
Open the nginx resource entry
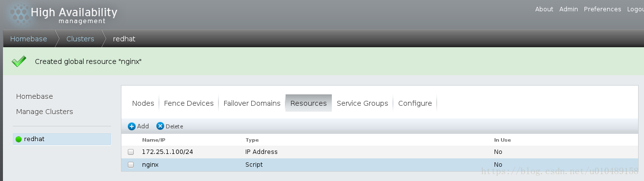[x=150, y=165]
